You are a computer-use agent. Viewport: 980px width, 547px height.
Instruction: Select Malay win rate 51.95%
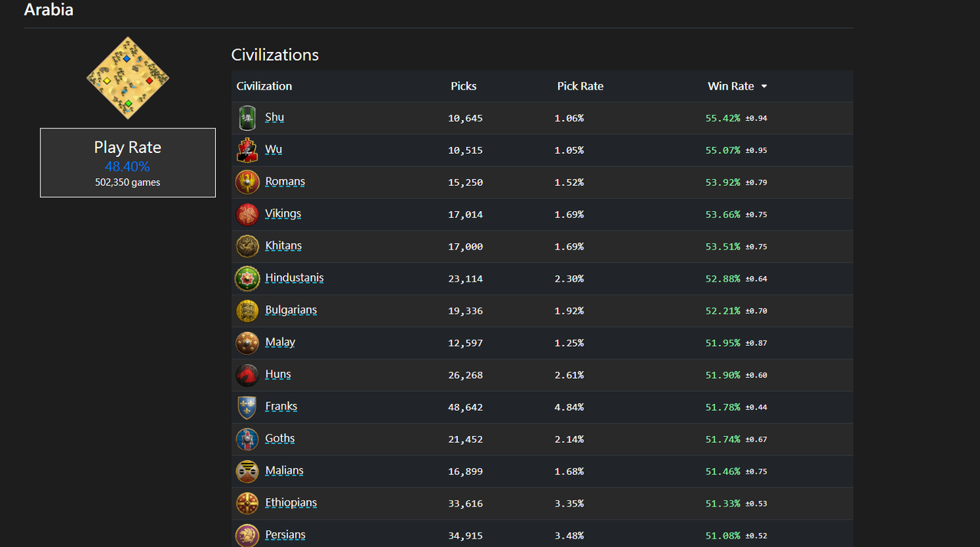[723, 344]
